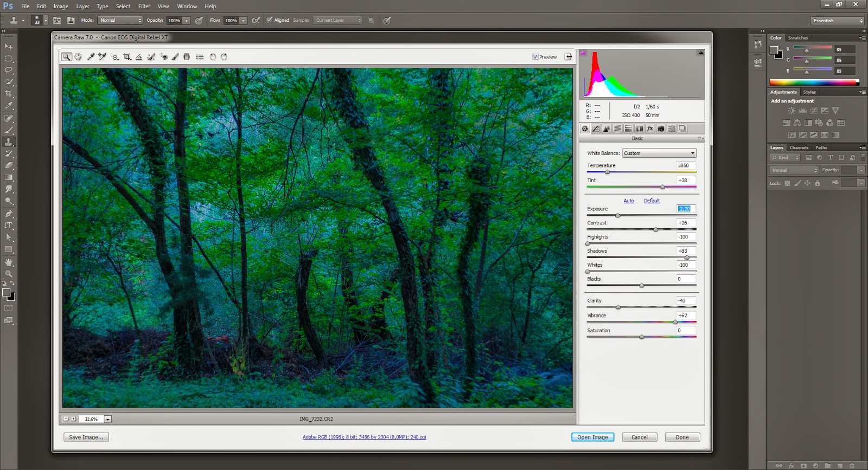Open the Image menu
Image resolution: width=868 pixels, height=470 pixels.
[61, 7]
